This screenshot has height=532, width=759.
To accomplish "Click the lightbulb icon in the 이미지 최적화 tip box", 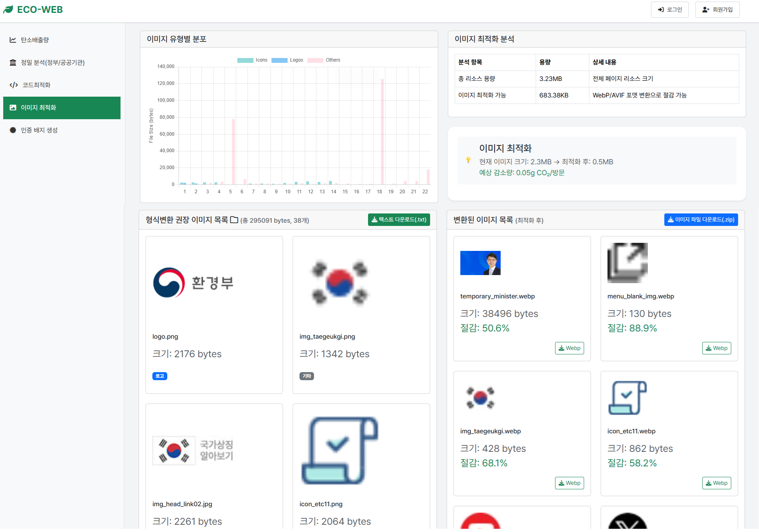I will pyautogui.click(x=468, y=160).
